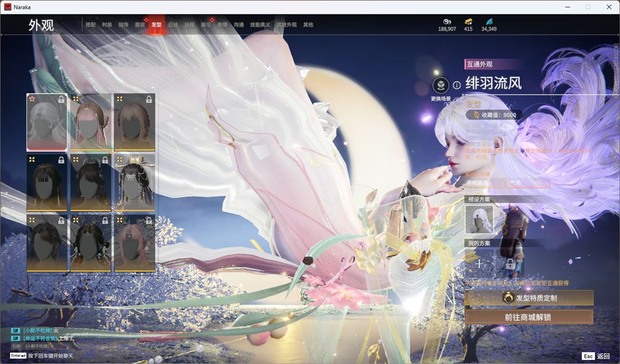Switch to the 技能奥义 tab
The image size is (620, 364).
260,25
